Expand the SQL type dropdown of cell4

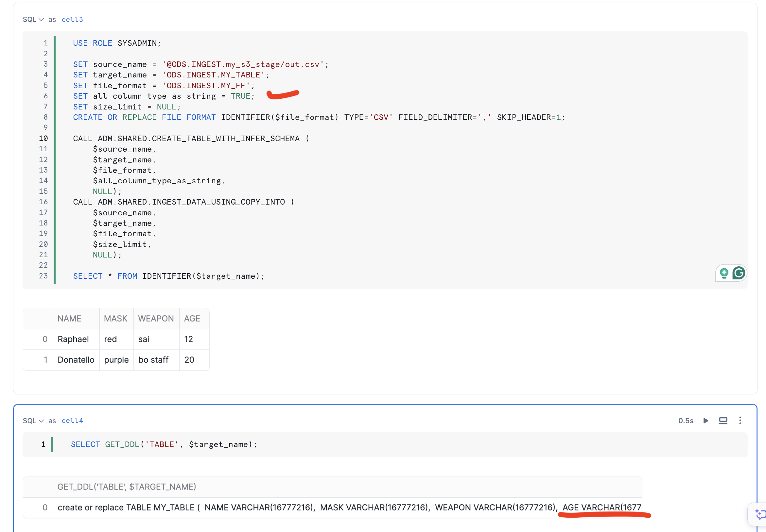33,421
